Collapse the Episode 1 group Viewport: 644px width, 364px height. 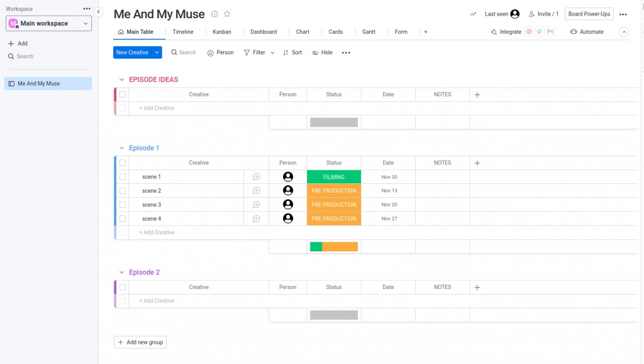point(121,148)
